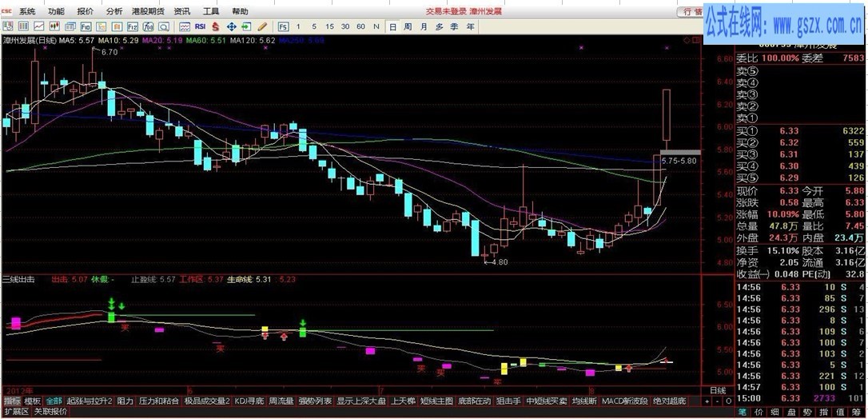Click the Fs period toolbar icon
868x419 pixels.
[283, 26]
